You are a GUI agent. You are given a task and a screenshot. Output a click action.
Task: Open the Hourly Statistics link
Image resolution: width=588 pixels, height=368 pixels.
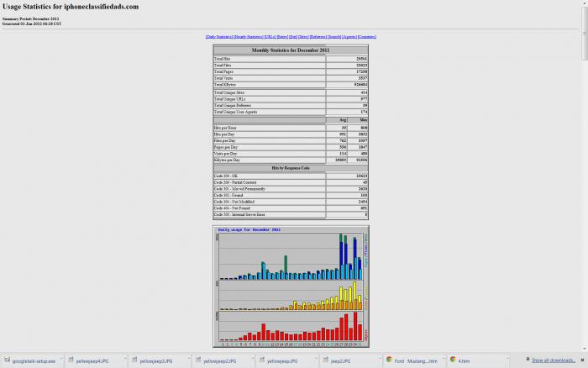click(249, 37)
